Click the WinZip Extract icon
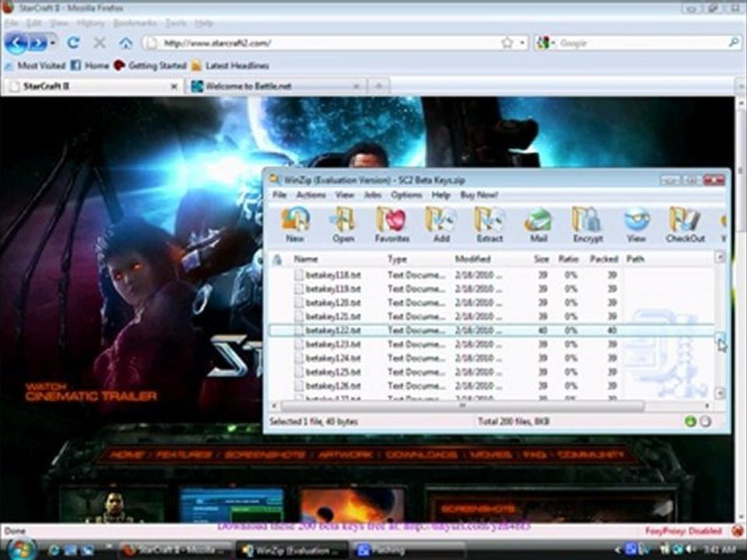Image resolution: width=747 pixels, height=560 pixels. pos(489,225)
